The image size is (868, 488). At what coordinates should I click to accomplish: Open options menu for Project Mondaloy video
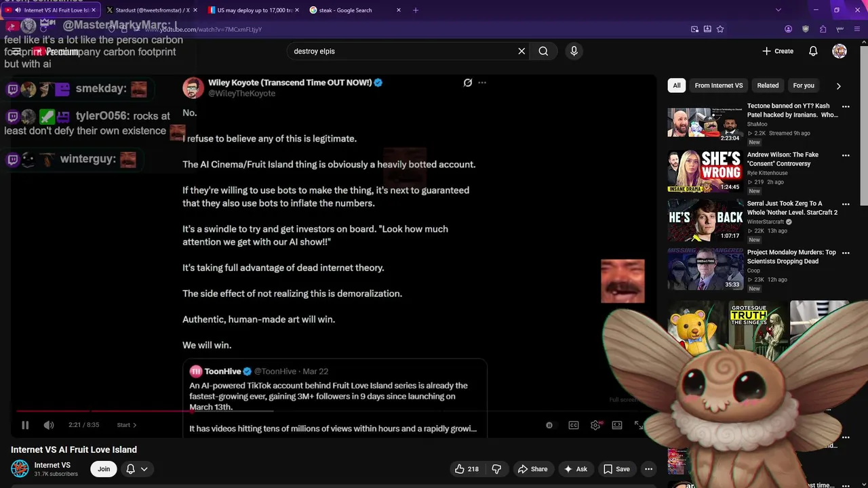tap(846, 253)
